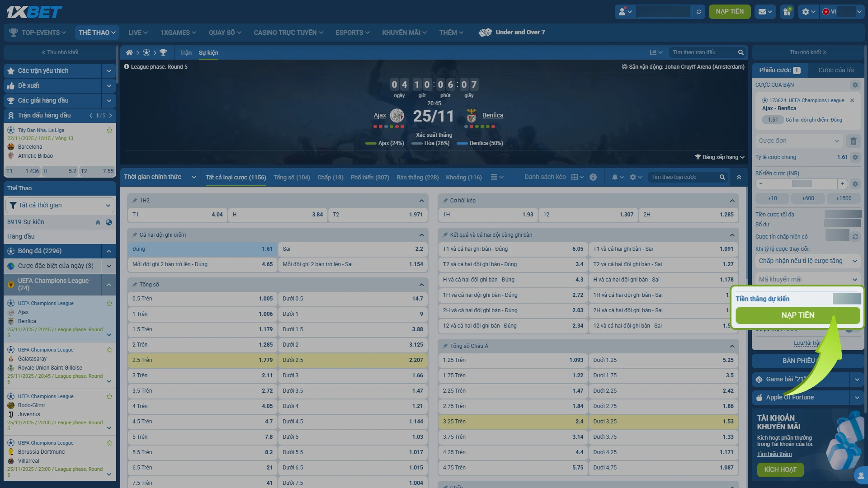The width and height of the screenshot is (868, 488).
Task: Star the Galatasaray vs Royale Union match
Action: (x=109, y=350)
